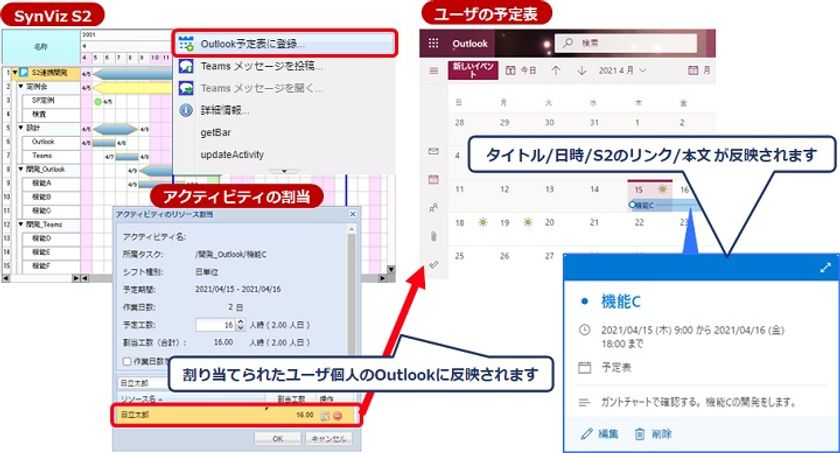Screen dimensions: 840x453
Task: Collapse the 開発_Outlook task group
Action: pyautogui.click(x=20, y=169)
